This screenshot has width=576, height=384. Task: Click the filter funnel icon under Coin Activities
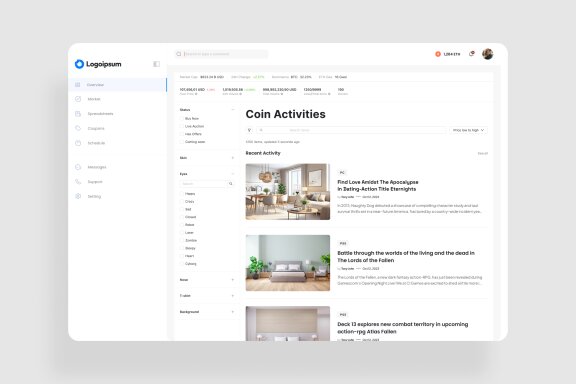[x=249, y=130]
